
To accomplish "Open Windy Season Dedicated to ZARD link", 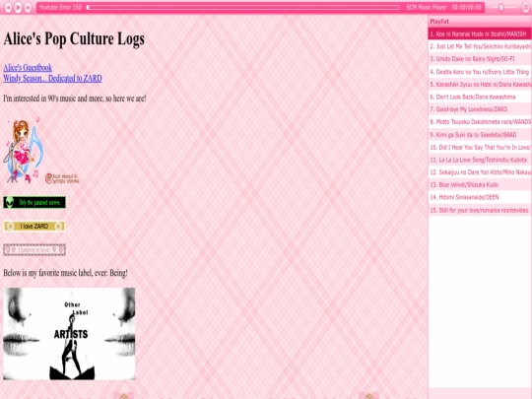I will click(52, 79).
